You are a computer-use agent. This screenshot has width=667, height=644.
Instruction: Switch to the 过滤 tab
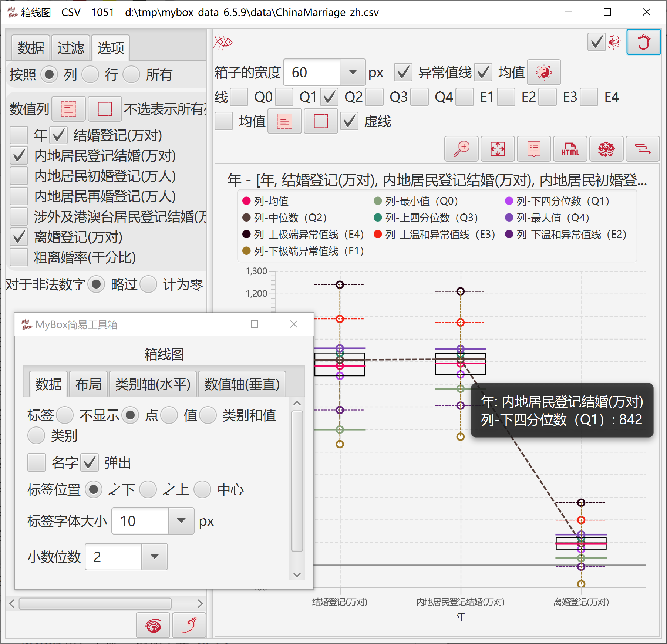(x=71, y=48)
